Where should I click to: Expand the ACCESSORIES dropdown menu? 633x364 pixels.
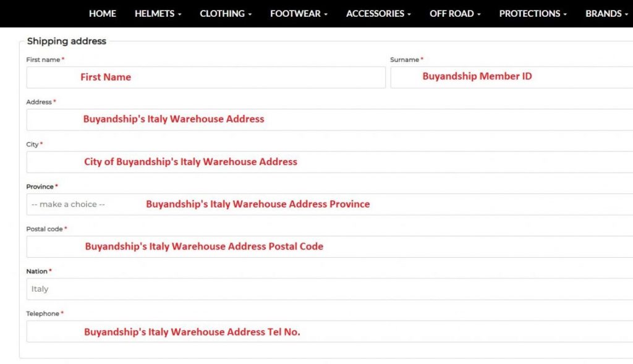click(378, 14)
